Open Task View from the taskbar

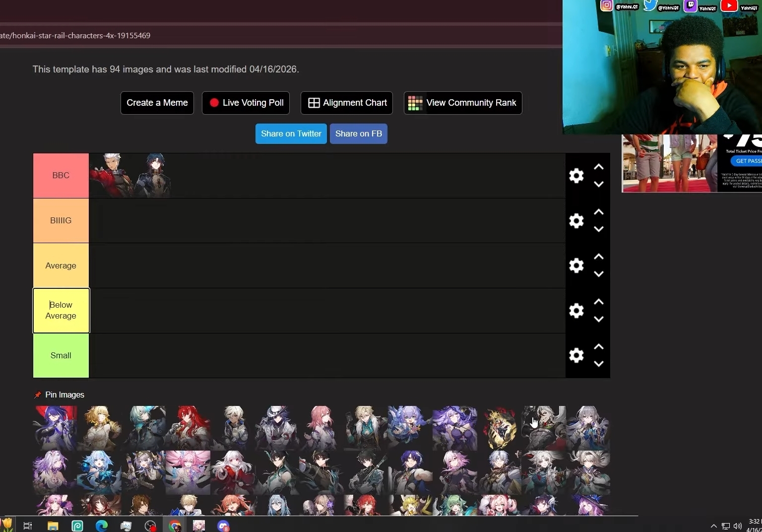pyautogui.click(x=28, y=526)
